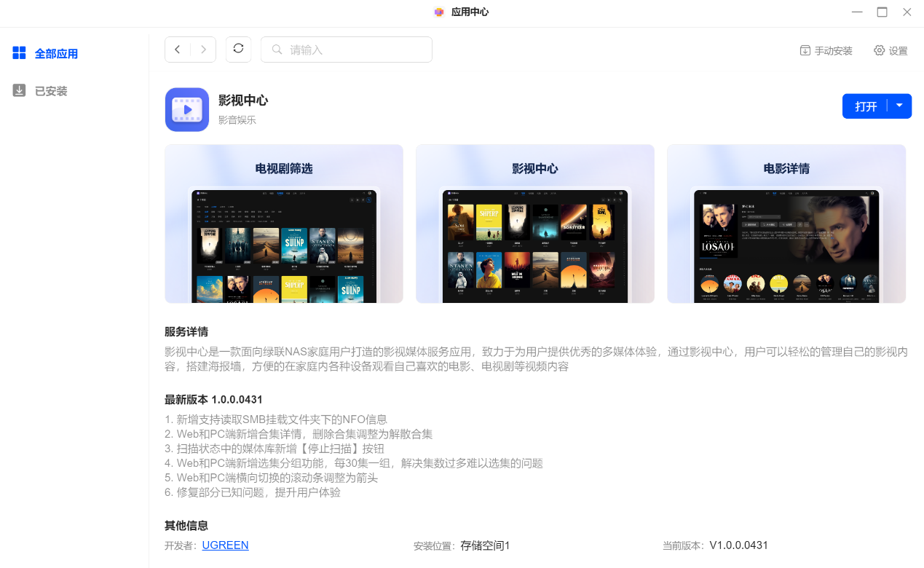
Task: Click the 已安装 download icon
Action: [20, 90]
